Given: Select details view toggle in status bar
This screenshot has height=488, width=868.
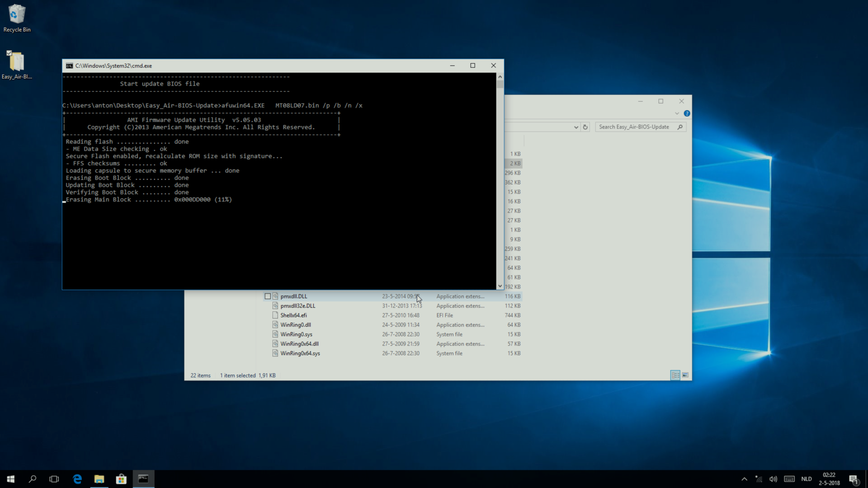Looking at the screenshot, I should (675, 375).
